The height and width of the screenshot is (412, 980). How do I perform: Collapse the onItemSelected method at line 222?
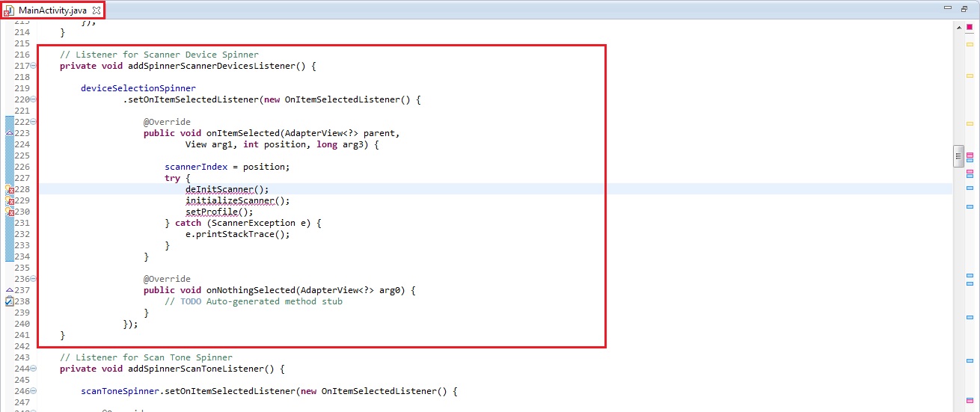(x=34, y=122)
